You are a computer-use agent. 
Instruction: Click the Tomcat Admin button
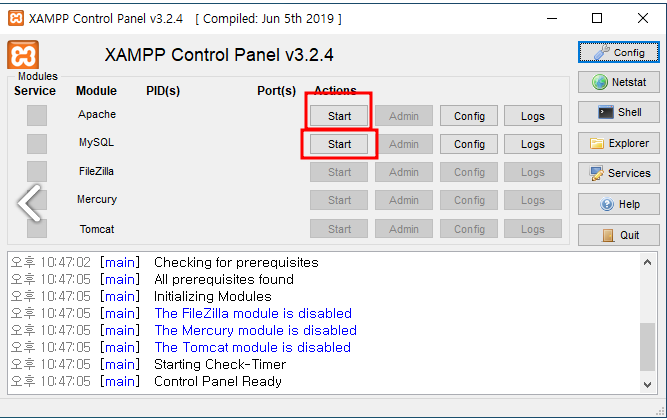click(404, 229)
